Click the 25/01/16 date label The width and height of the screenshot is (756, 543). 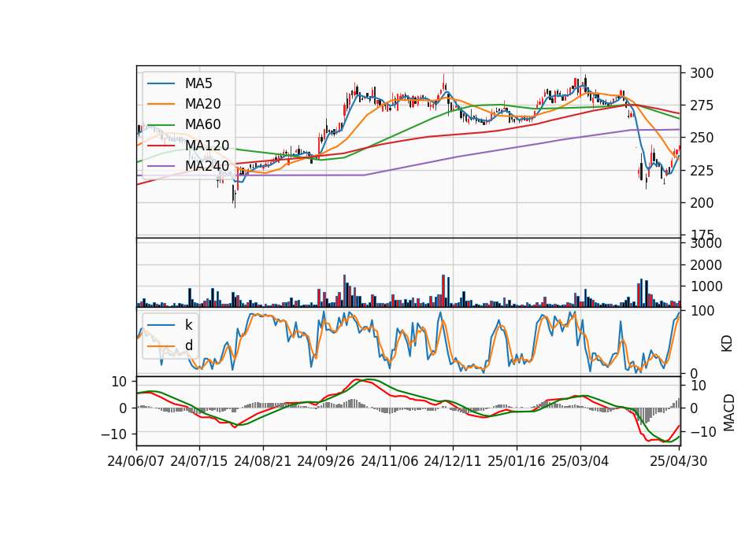click(x=517, y=461)
